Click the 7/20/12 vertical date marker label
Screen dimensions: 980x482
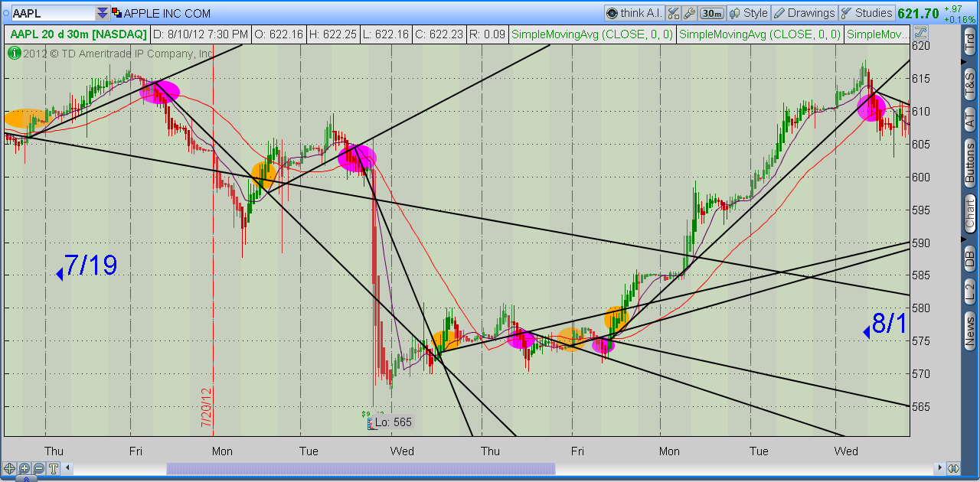pos(207,408)
